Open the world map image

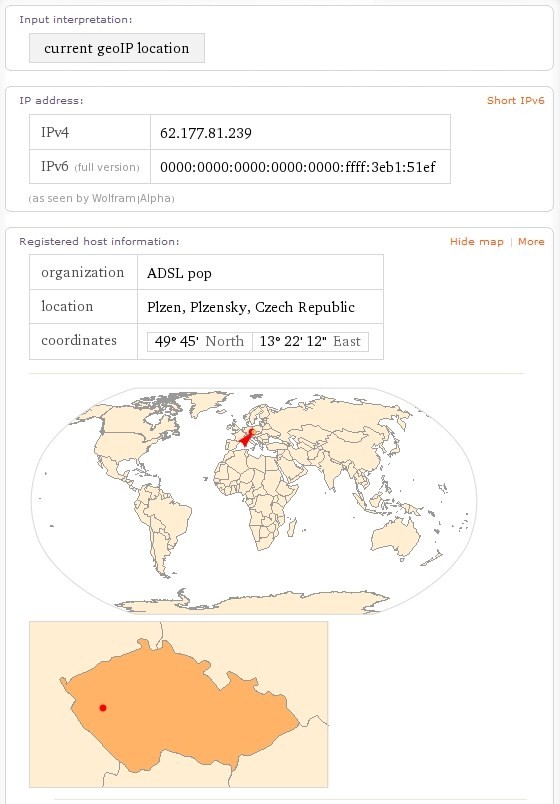coord(254,501)
